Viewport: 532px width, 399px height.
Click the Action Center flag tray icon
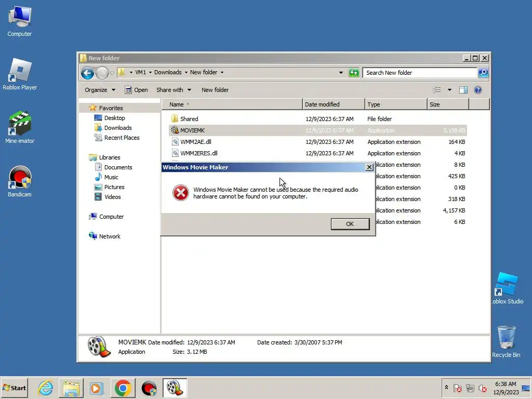[x=457, y=388]
